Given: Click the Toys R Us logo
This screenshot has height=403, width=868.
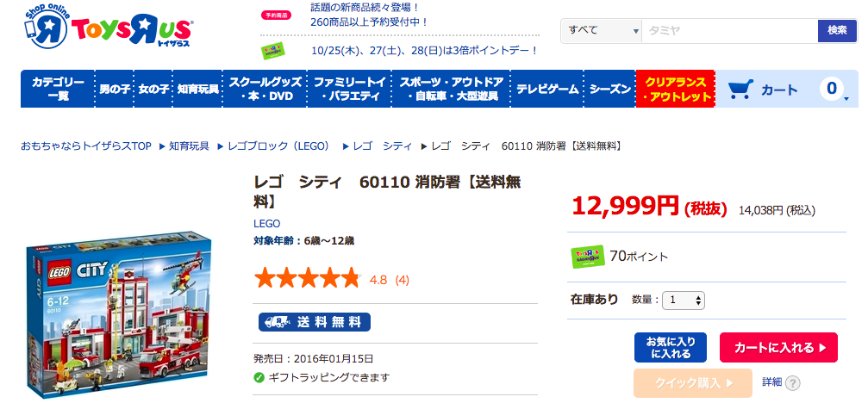Looking at the screenshot, I should point(108,29).
